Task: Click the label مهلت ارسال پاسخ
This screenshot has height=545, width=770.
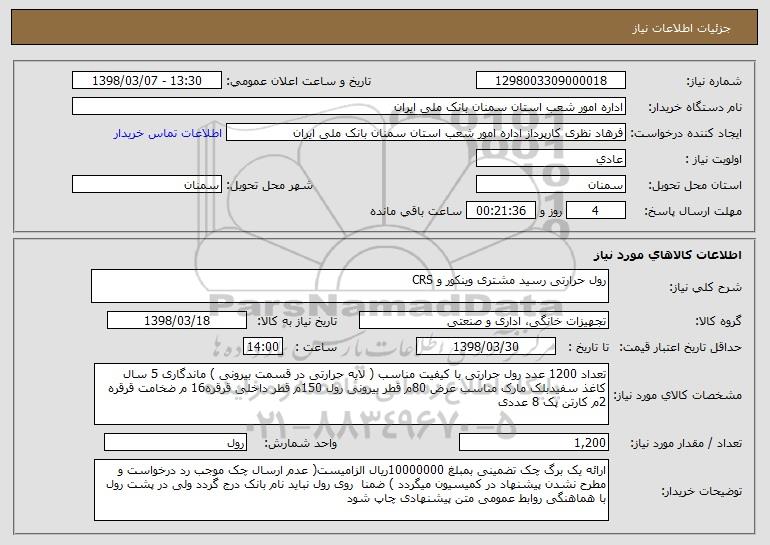Action: click(693, 212)
